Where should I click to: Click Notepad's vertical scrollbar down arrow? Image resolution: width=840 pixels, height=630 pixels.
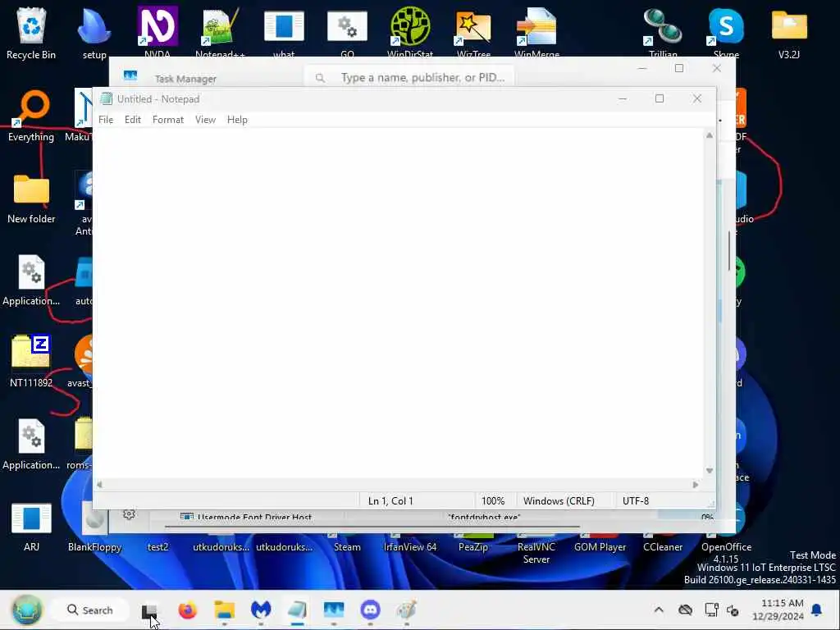click(x=710, y=471)
